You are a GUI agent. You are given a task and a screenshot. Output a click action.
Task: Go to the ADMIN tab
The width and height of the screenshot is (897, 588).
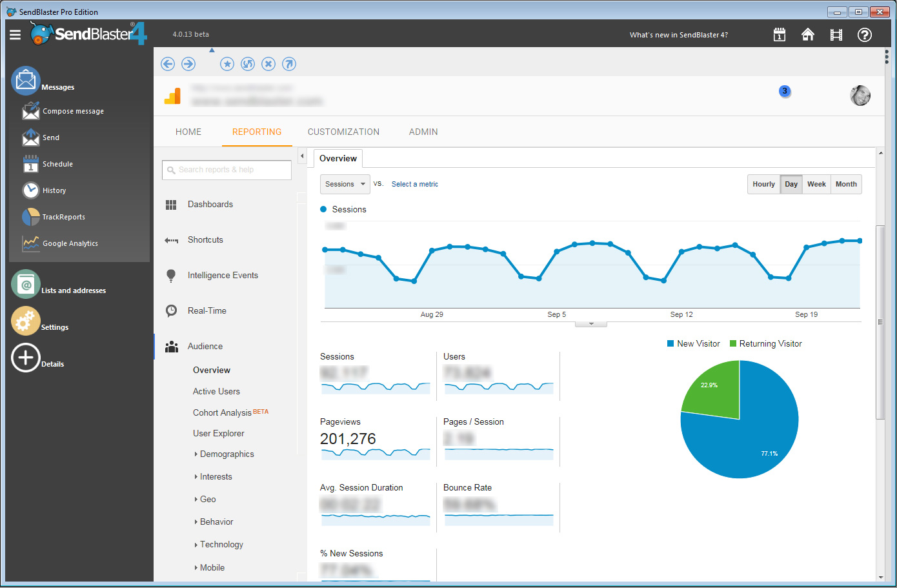point(423,132)
